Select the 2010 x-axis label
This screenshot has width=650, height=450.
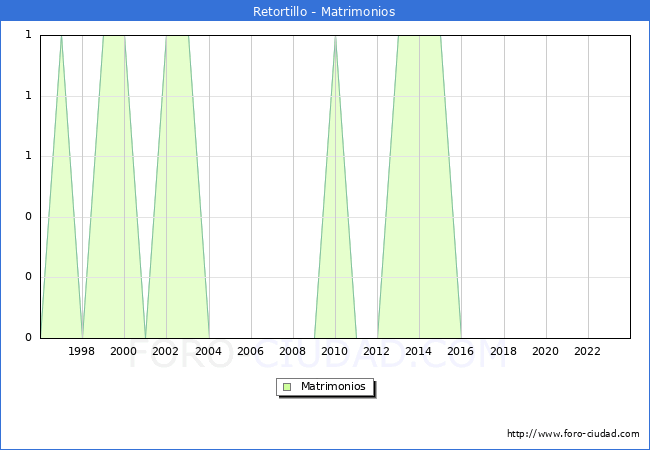click(335, 351)
